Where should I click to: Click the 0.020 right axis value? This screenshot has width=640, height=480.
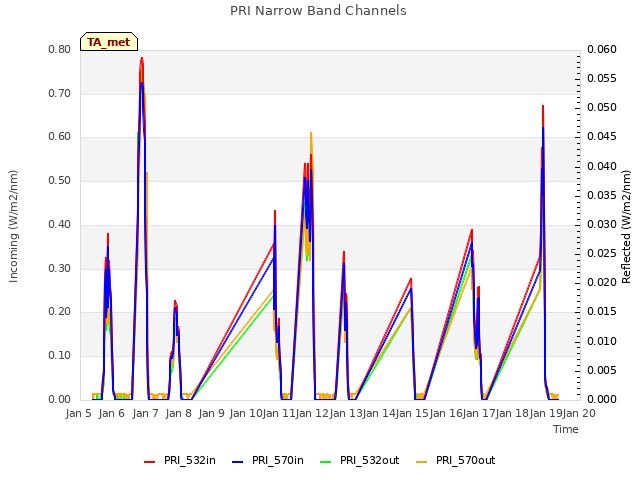pos(602,282)
